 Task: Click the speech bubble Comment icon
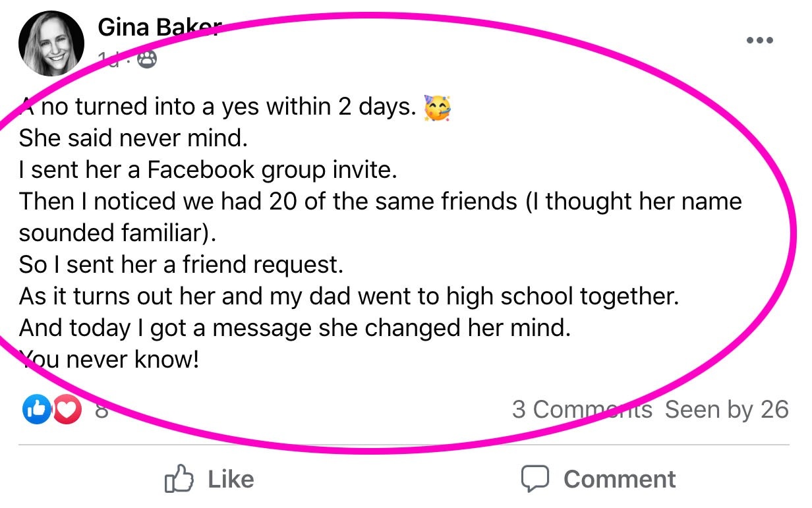point(535,479)
